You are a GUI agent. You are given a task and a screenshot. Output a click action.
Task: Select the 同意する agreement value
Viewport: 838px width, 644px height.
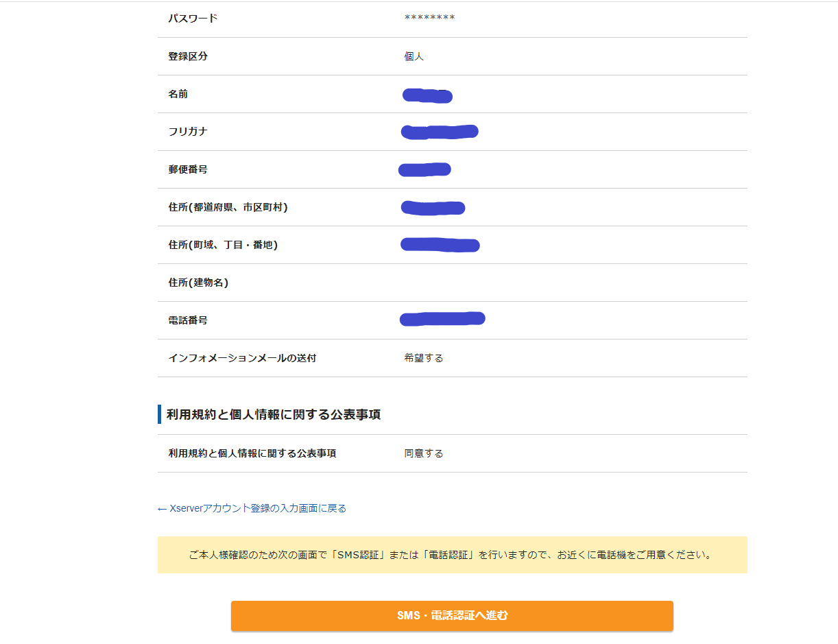[x=424, y=453]
